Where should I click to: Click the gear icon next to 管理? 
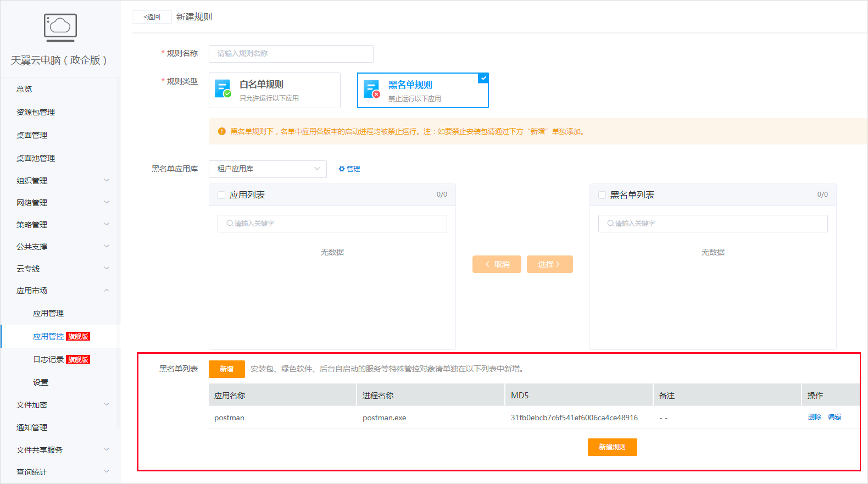point(342,169)
